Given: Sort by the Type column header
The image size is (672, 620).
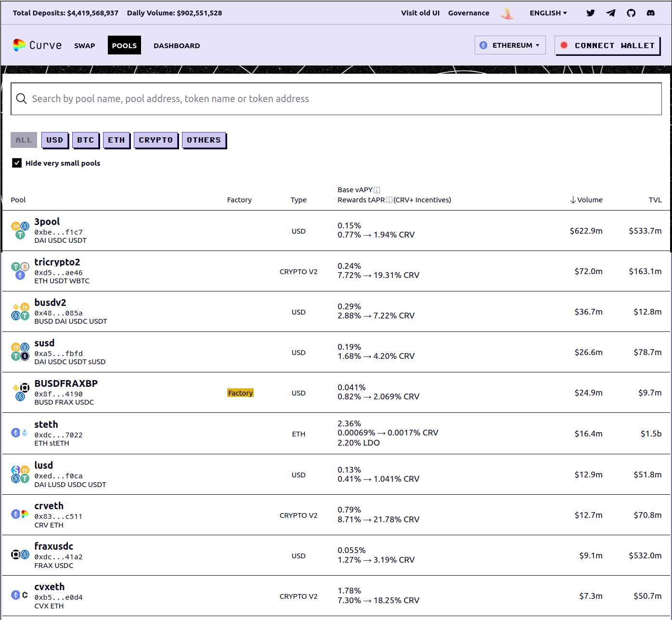Looking at the screenshot, I should coord(298,200).
